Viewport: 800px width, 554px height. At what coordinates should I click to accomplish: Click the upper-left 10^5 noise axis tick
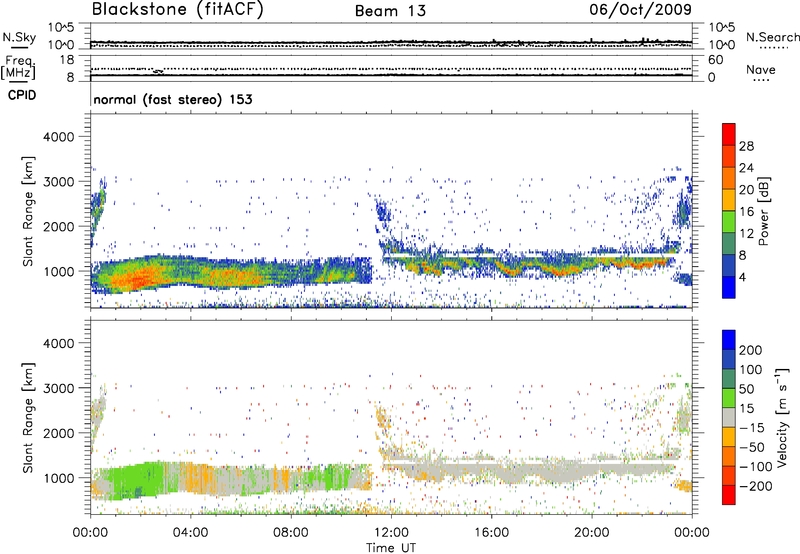click(61, 28)
